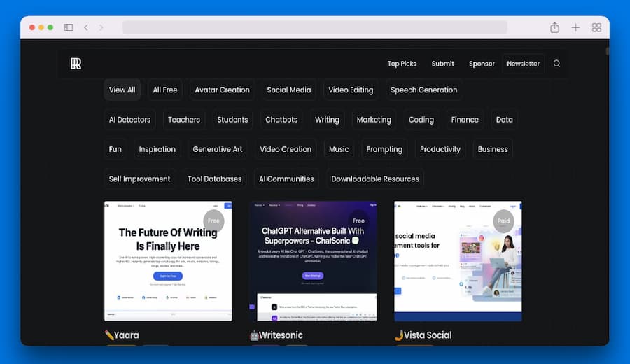Click the Newsletter button
This screenshot has width=630, height=364.
(523, 64)
